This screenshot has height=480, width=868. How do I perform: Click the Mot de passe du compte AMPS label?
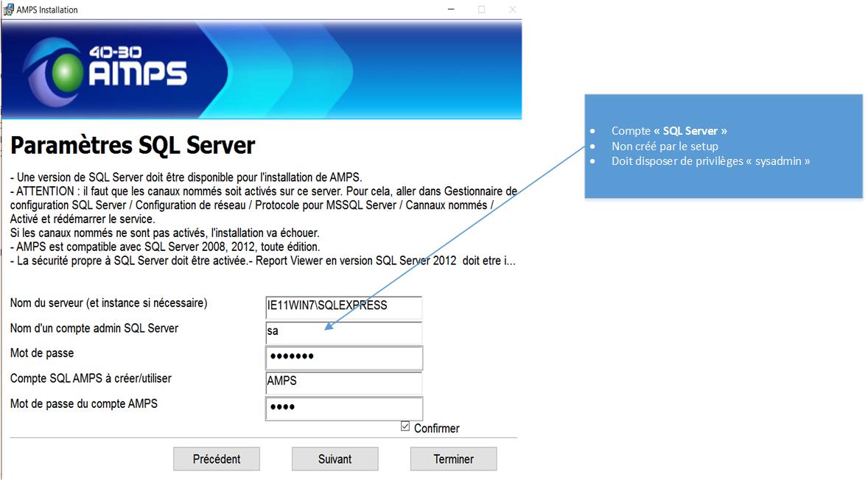(x=84, y=403)
